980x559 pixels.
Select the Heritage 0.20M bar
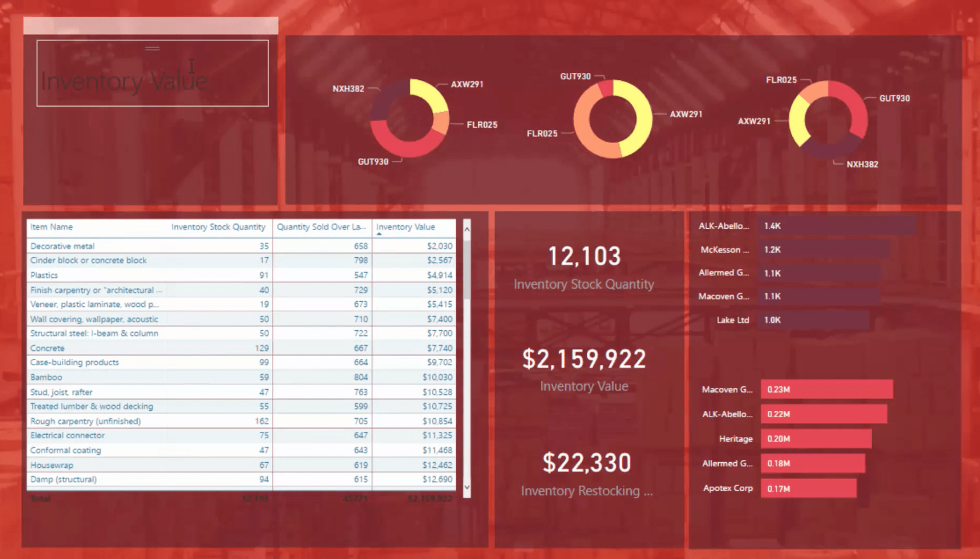coord(816,438)
